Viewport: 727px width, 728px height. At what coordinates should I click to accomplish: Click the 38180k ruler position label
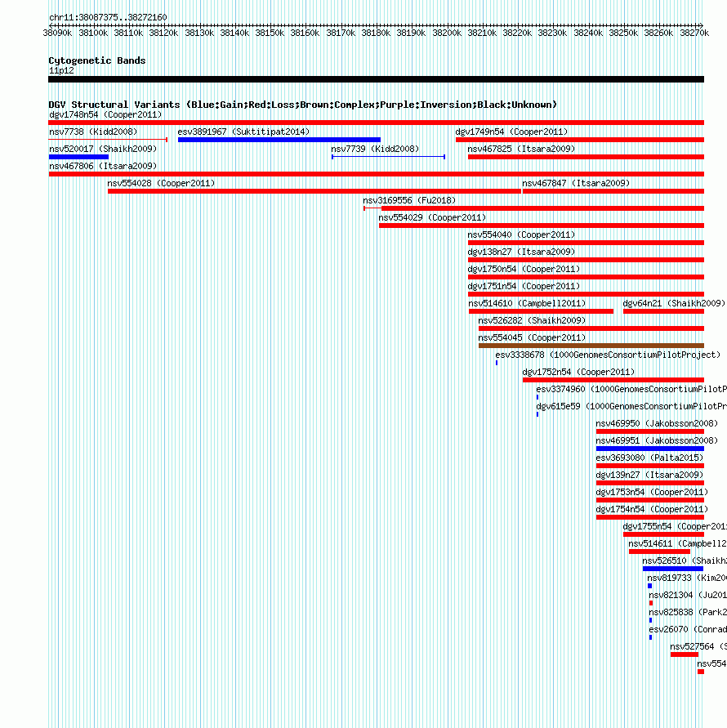(x=376, y=33)
